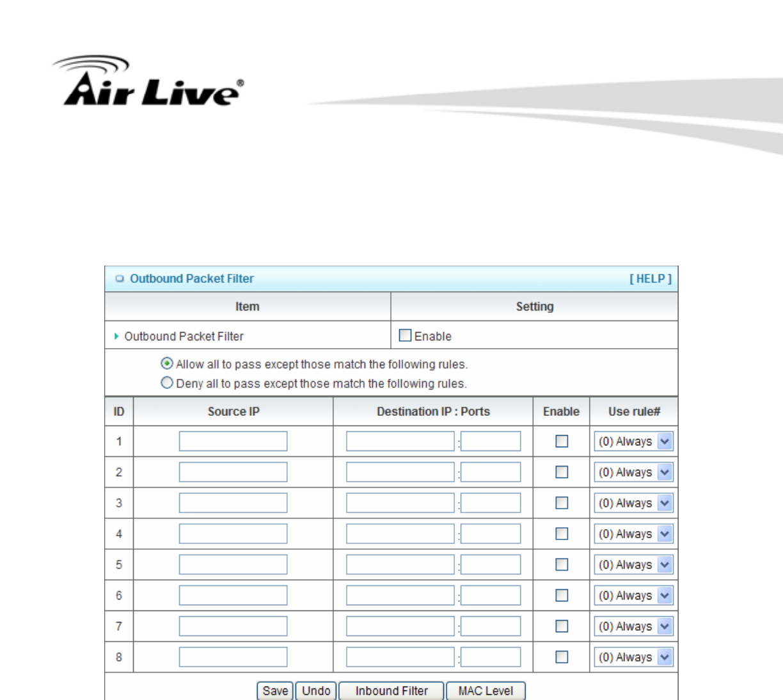Click the Save button
783x700 pixels.
pos(275,690)
